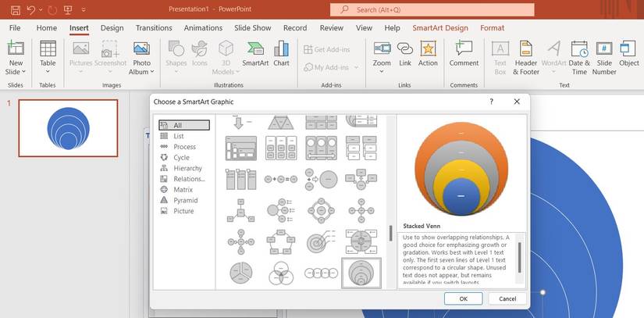Select the Basic Target layout thumbnail
This screenshot has height=318, width=644.
point(321,241)
